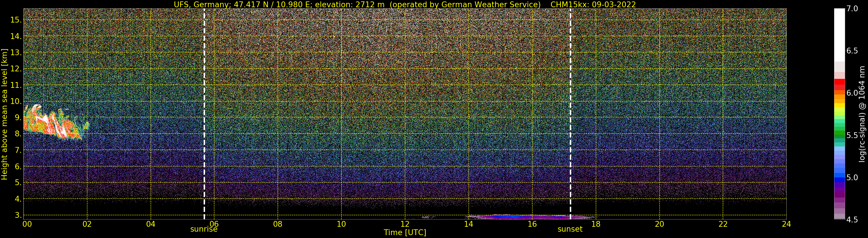
Task: Click the '7.' height tick label
Action: [18, 150]
